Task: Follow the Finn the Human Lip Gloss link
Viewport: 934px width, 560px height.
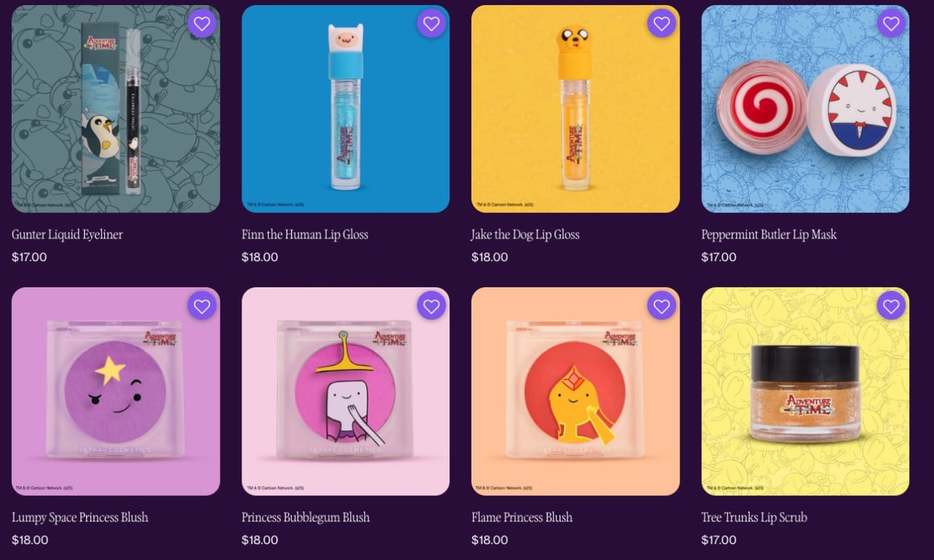Action: [x=305, y=234]
